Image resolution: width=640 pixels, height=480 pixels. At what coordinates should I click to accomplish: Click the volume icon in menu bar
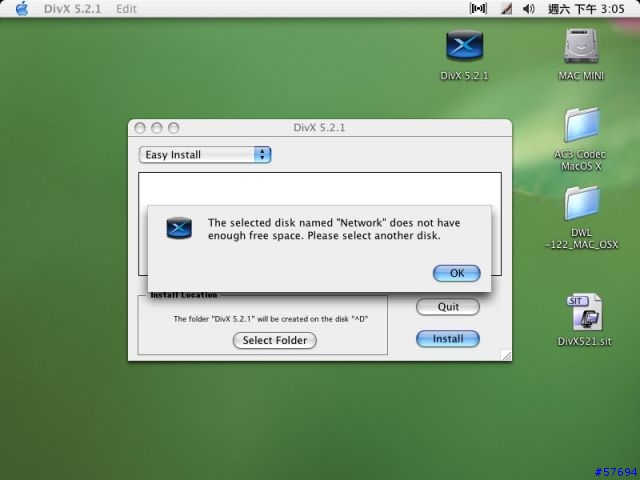pyautogui.click(x=529, y=9)
